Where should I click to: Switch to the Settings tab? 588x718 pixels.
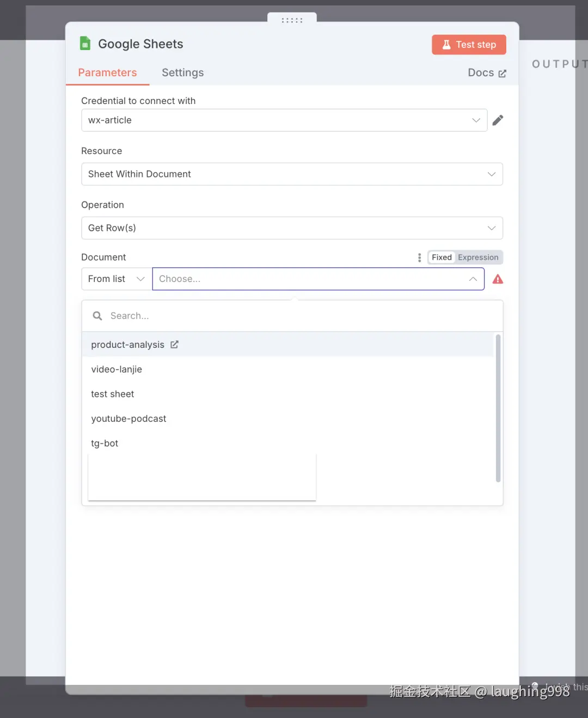click(182, 73)
